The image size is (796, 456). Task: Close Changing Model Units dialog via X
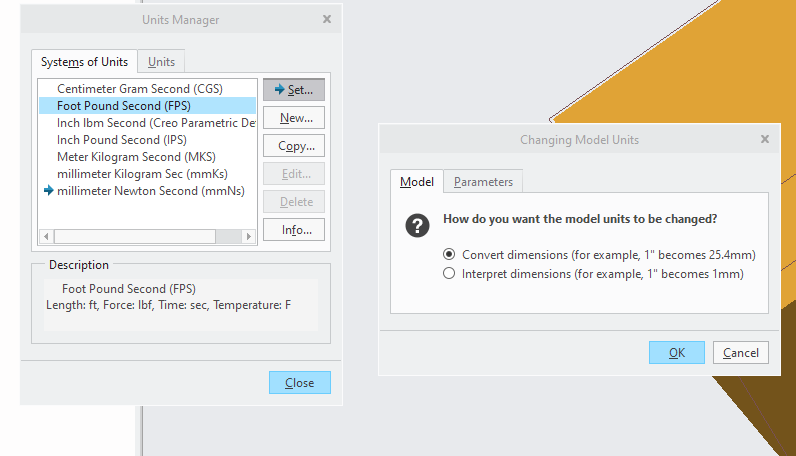tap(765, 139)
